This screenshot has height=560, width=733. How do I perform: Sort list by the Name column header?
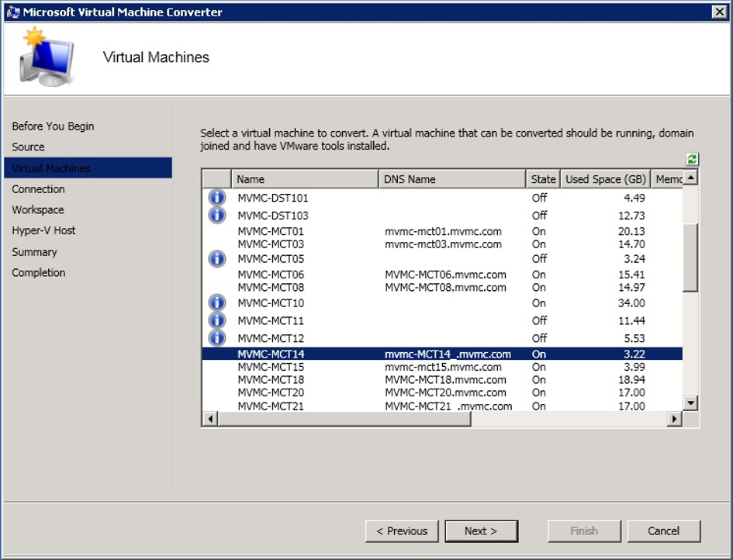tap(304, 179)
